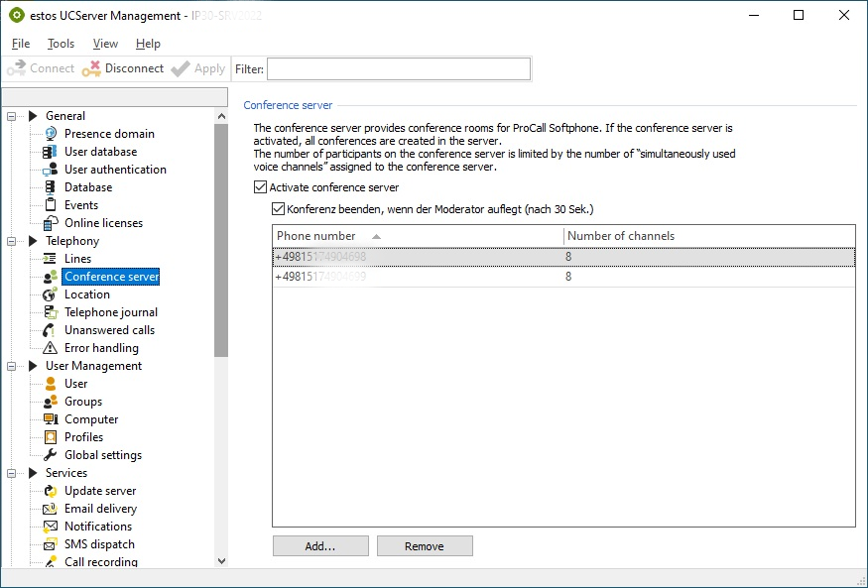The height and width of the screenshot is (588, 868).
Task: Open the Help menu
Action: pyautogui.click(x=148, y=44)
